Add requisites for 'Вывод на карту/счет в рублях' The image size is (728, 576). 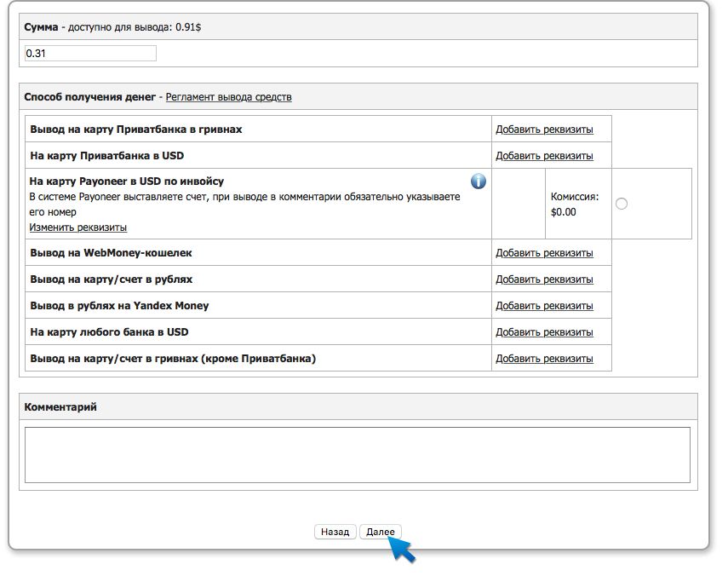pos(544,279)
